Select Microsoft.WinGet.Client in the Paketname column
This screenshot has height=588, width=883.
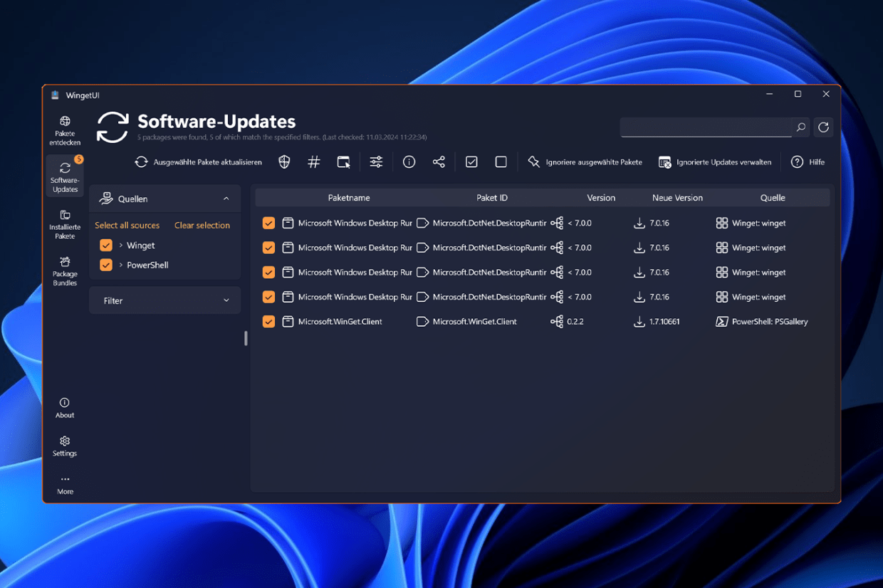pyautogui.click(x=340, y=322)
